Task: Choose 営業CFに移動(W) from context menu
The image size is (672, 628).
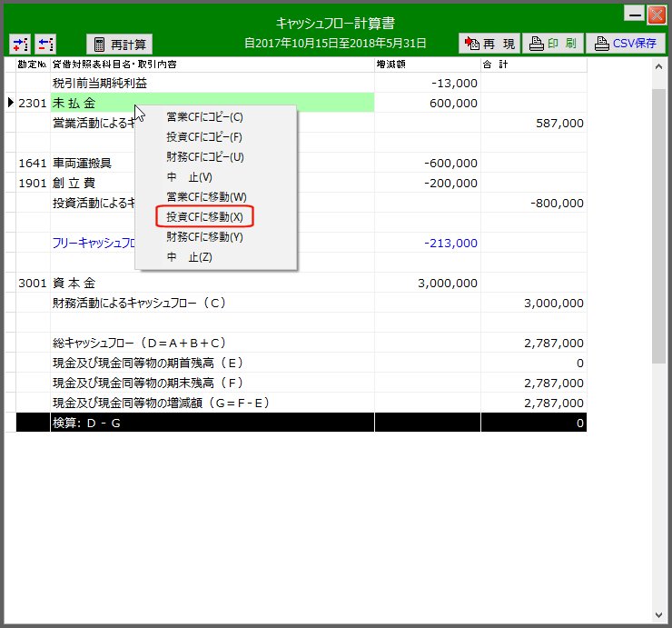Action: (206, 197)
